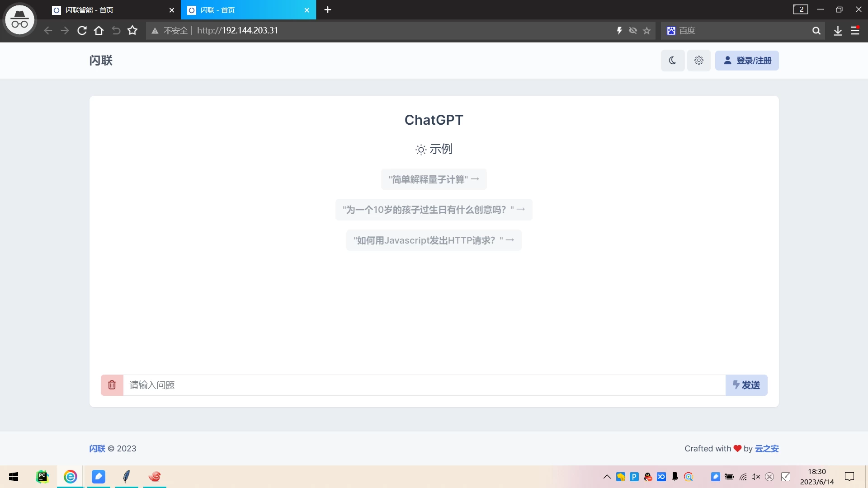Viewport: 868px width, 488px height.
Task: Open the Windows Start menu
Action: [x=14, y=477]
